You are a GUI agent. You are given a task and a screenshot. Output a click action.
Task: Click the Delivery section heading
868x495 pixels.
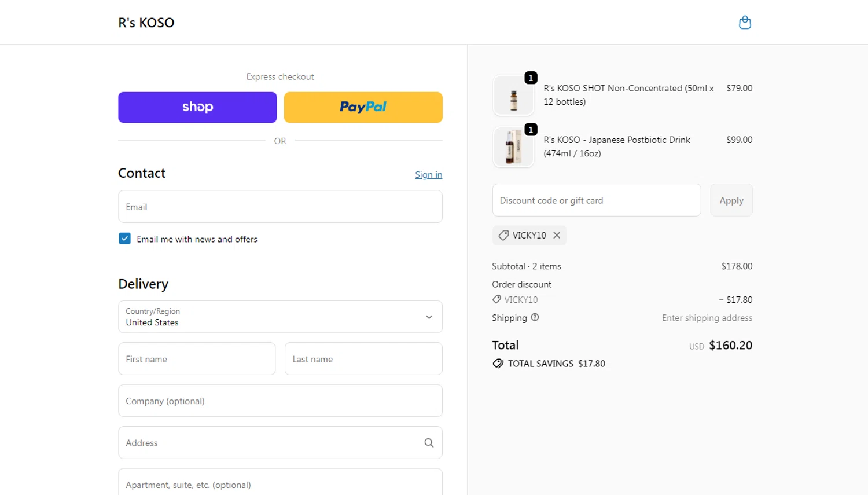[x=144, y=284]
